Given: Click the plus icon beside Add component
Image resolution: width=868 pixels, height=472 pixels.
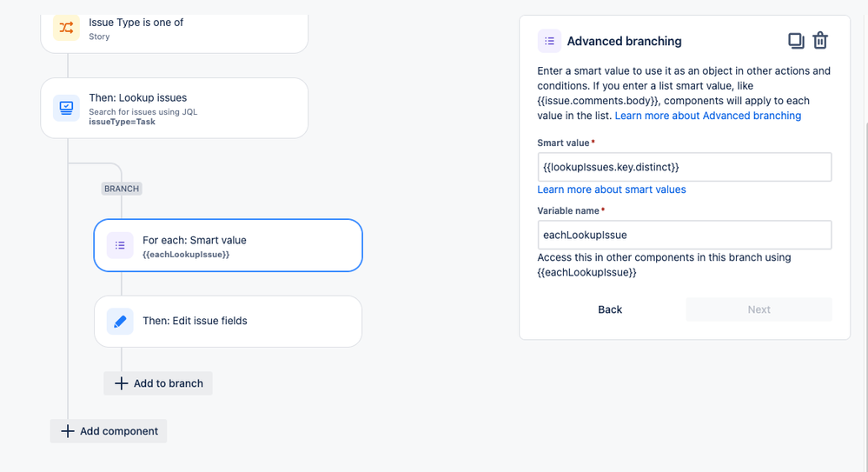Looking at the screenshot, I should (68, 431).
